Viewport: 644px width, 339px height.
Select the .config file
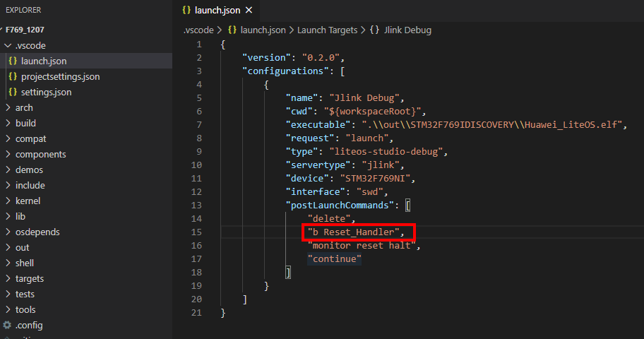click(x=29, y=325)
